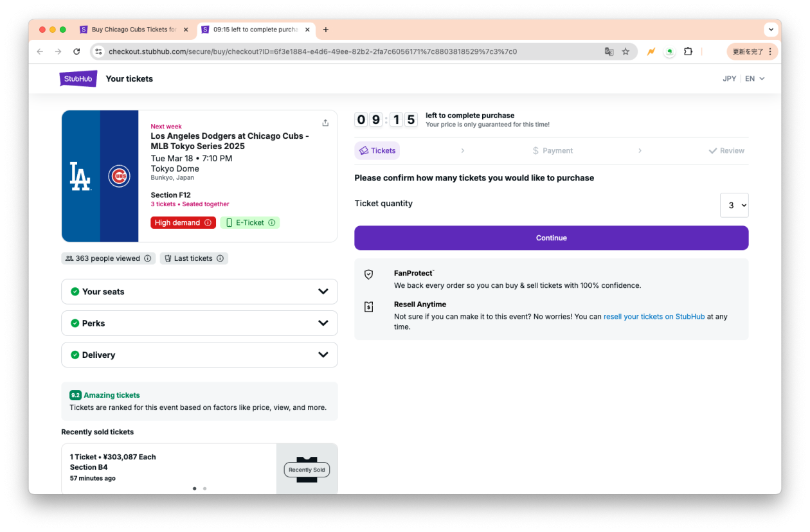Click the Section F12 text
The width and height of the screenshot is (810, 532).
tap(170, 195)
